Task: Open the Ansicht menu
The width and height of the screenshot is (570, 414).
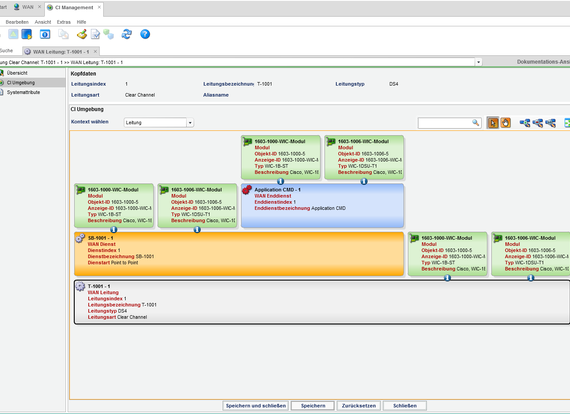Action: pyautogui.click(x=43, y=22)
